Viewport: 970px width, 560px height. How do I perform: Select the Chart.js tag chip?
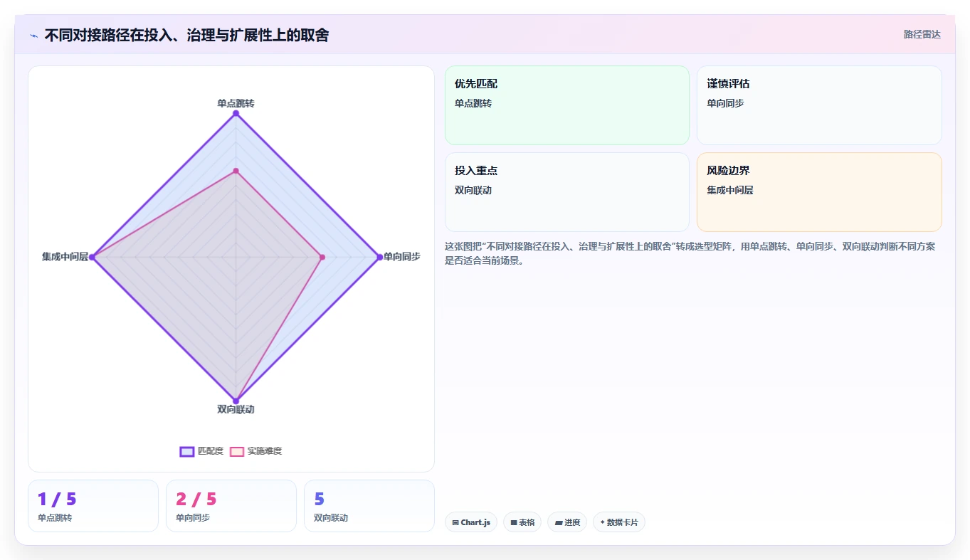tap(471, 522)
